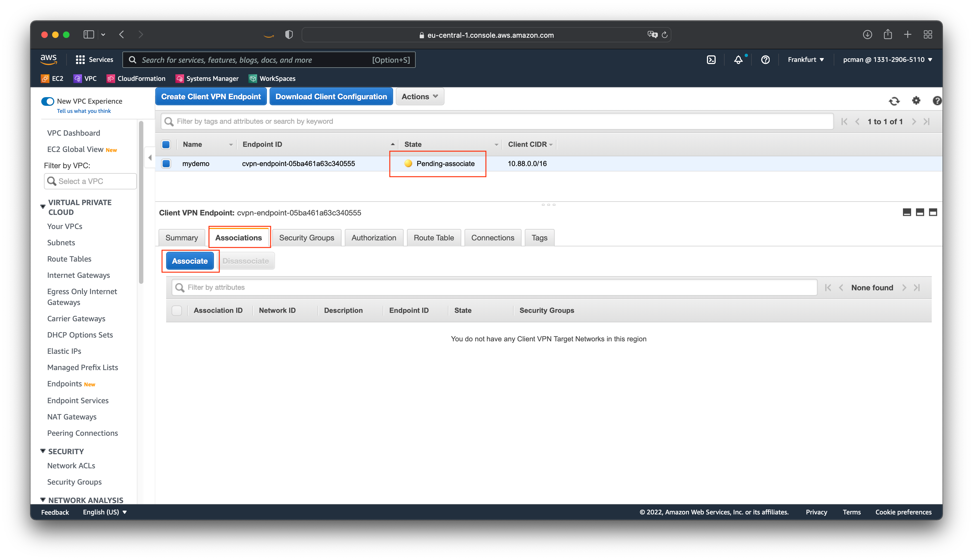
Task: Open the CloudFormation shortcut
Action: coord(136,78)
